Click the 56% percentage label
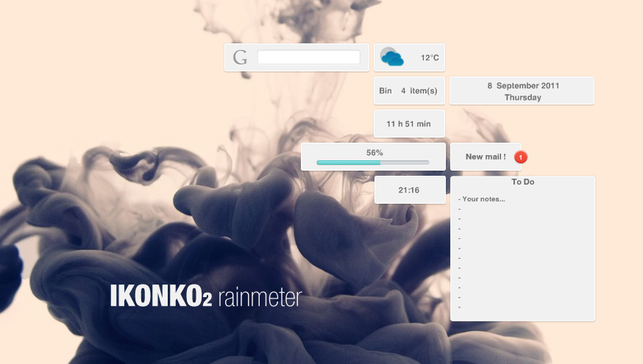Image resolution: width=643 pixels, height=364 pixels. 374,152
